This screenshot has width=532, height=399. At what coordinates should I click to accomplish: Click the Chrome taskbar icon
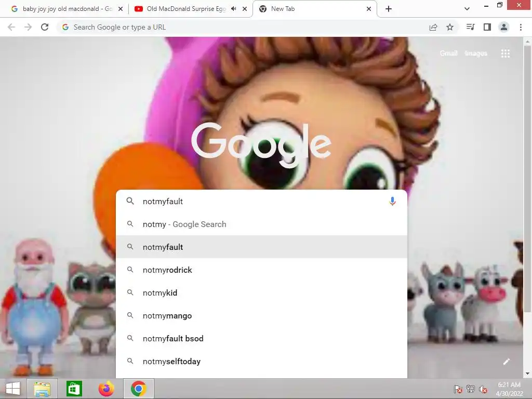tap(138, 389)
